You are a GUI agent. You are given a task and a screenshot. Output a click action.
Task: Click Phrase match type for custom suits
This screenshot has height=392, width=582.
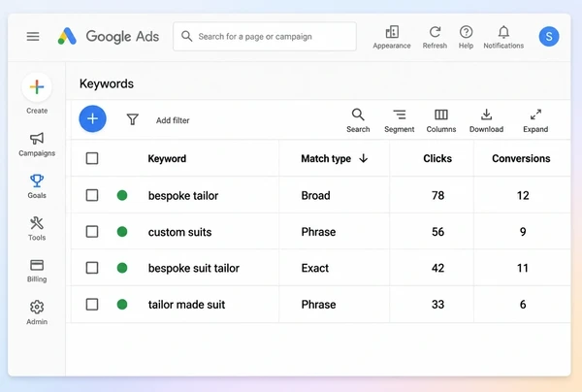click(x=318, y=232)
